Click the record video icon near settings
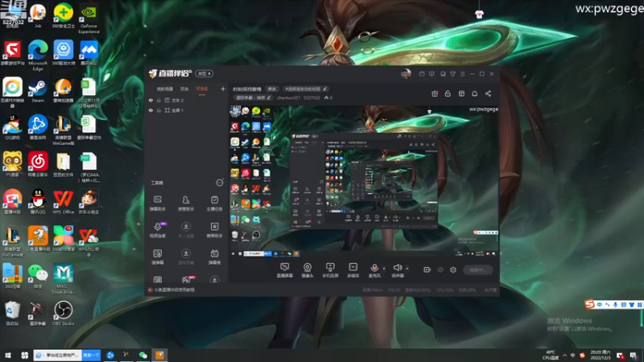644x362 pixels. tap(427, 269)
